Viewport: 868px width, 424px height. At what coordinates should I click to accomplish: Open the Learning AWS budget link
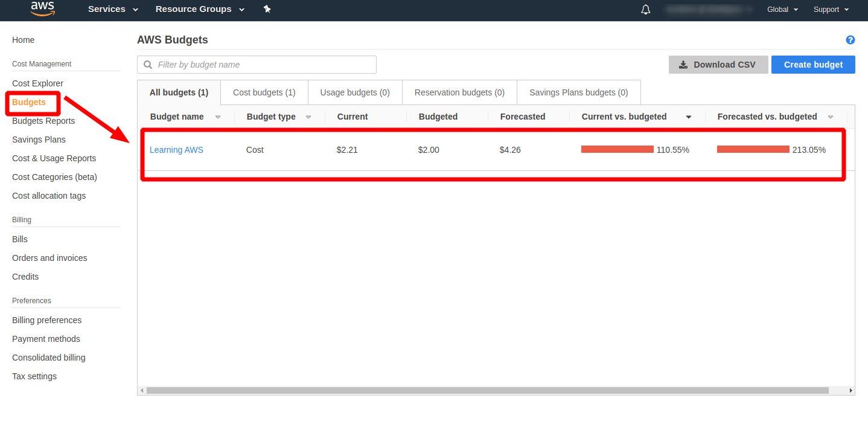tap(176, 150)
